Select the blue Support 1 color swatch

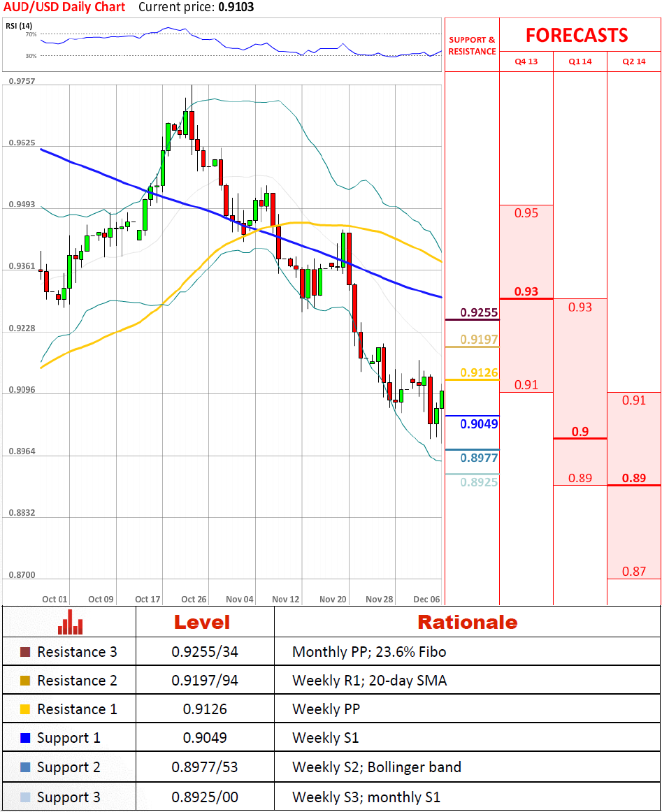(25, 738)
